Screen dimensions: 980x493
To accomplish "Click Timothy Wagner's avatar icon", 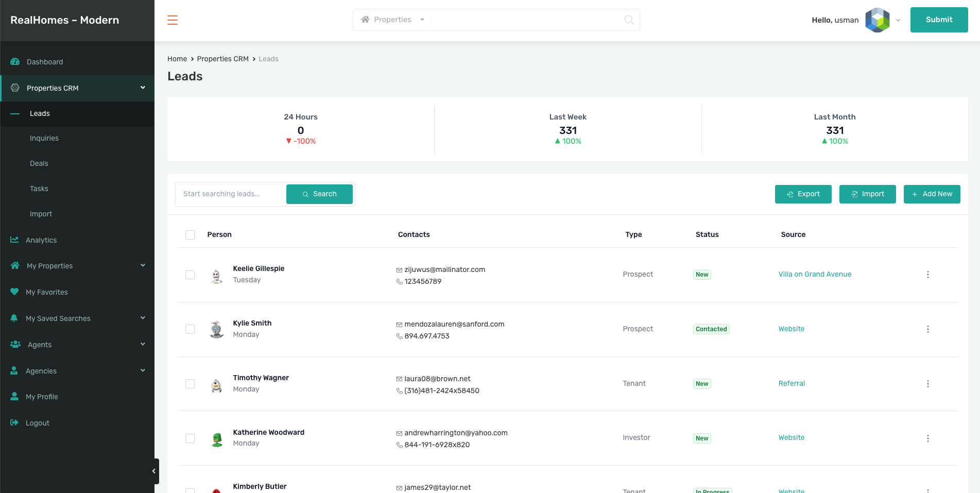I will (x=217, y=385).
